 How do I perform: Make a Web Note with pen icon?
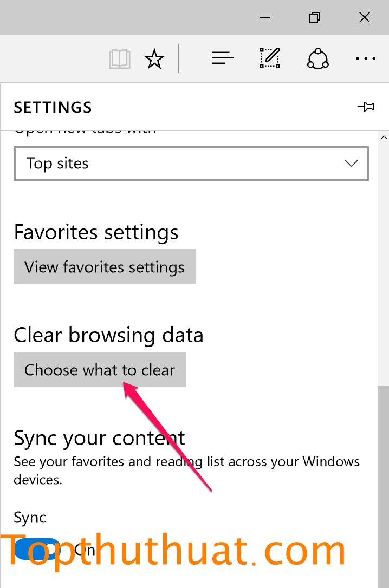point(270,58)
